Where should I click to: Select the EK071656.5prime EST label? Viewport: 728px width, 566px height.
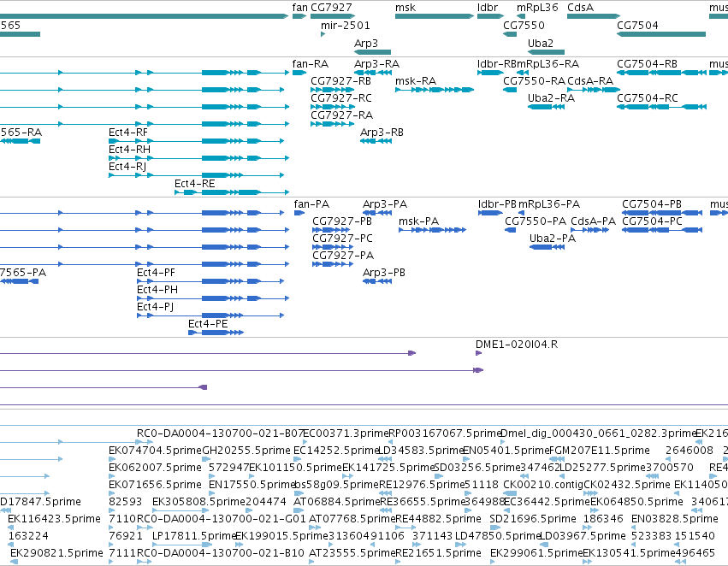point(155,484)
